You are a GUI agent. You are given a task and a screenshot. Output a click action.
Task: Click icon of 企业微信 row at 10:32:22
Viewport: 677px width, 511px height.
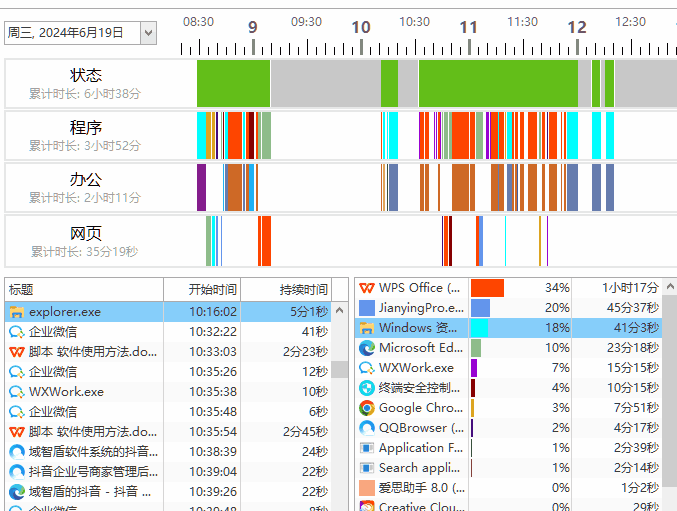click(x=17, y=332)
